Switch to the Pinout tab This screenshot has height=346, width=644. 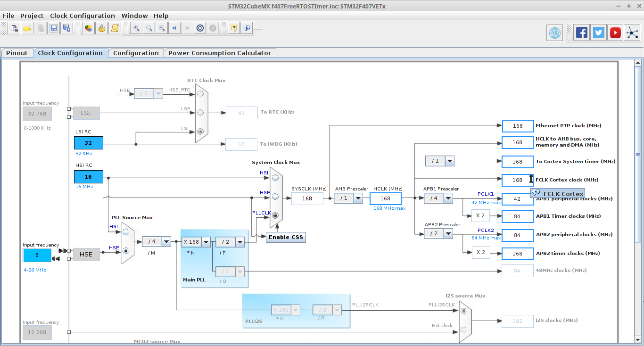[17, 53]
